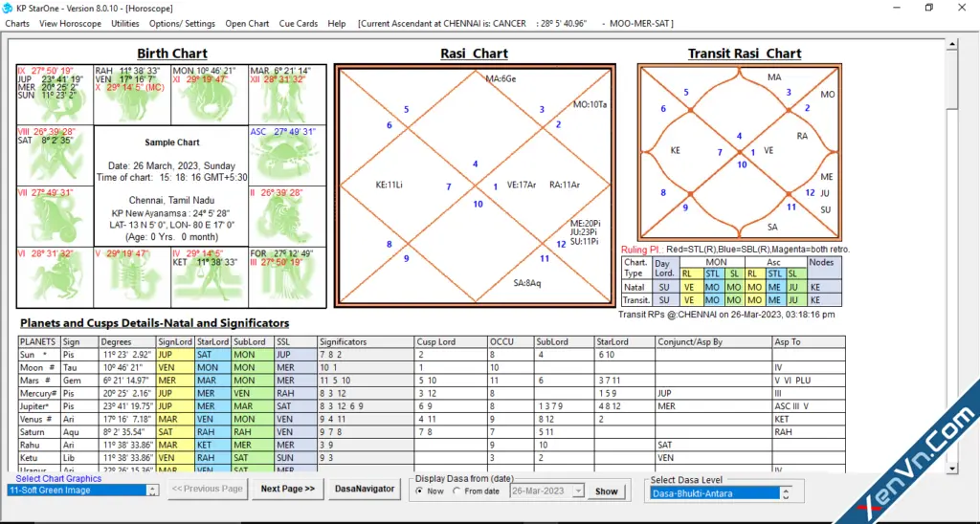Image resolution: width=980 pixels, height=524 pixels.
Task: Click the Conjunct/Asp By column header
Action: pyautogui.click(x=713, y=342)
